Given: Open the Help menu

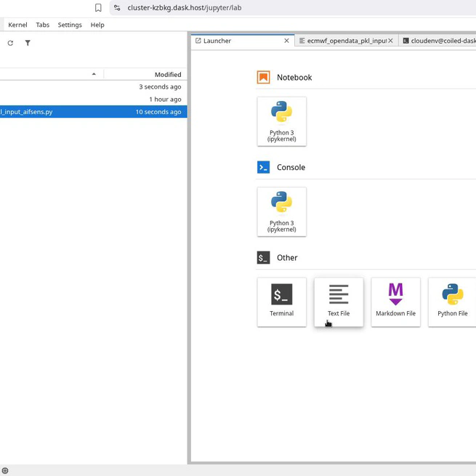Looking at the screenshot, I should (x=97, y=25).
